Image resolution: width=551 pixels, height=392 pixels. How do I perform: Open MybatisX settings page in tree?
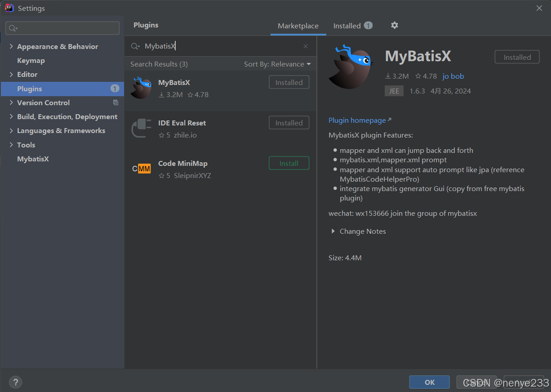click(x=33, y=159)
